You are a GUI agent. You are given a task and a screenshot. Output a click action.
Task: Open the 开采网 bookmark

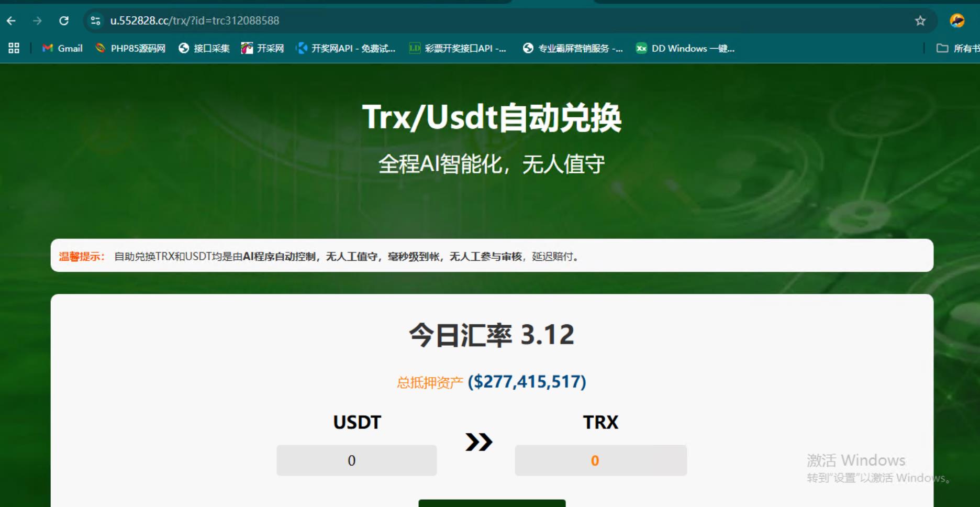pos(263,48)
